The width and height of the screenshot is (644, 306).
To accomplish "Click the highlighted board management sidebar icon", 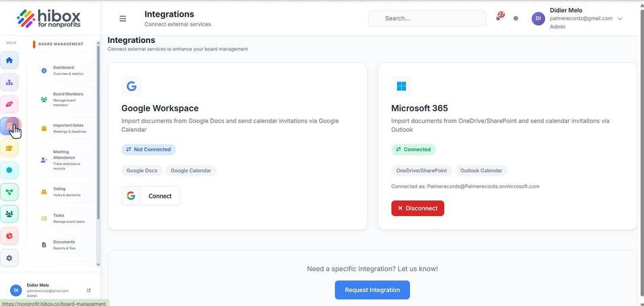I will click(10, 126).
